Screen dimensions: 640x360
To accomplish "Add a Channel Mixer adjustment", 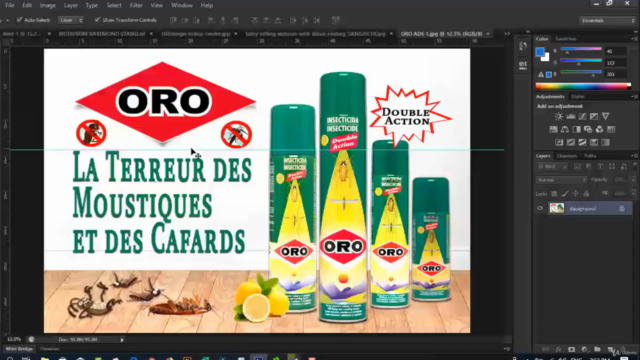I will click(599, 129).
